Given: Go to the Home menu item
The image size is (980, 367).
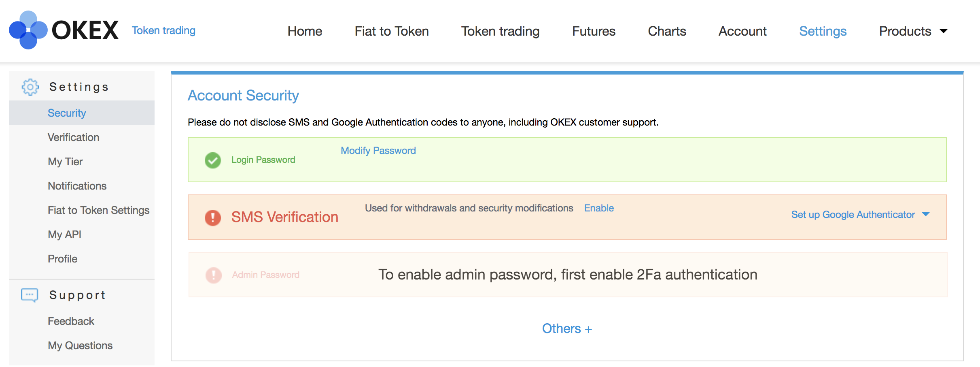Looking at the screenshot, I should [x=305, y=31].
